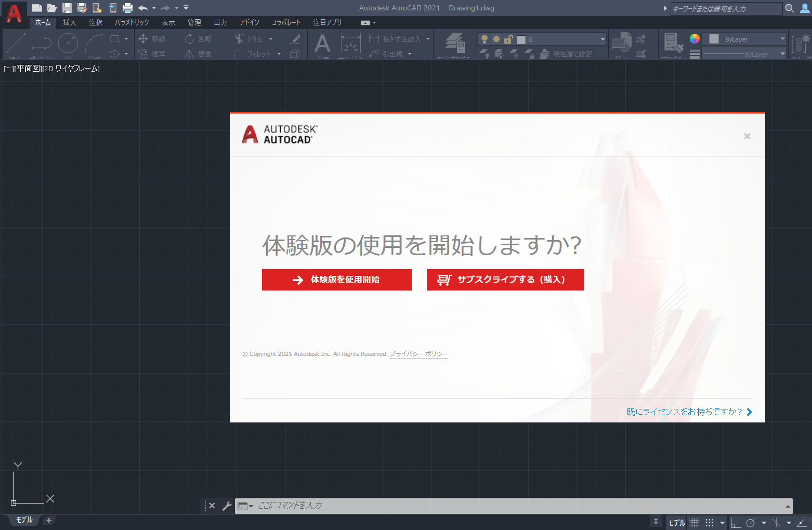
Task: Open the color wheel picker in Properties panel
Action: click(695, 38)
